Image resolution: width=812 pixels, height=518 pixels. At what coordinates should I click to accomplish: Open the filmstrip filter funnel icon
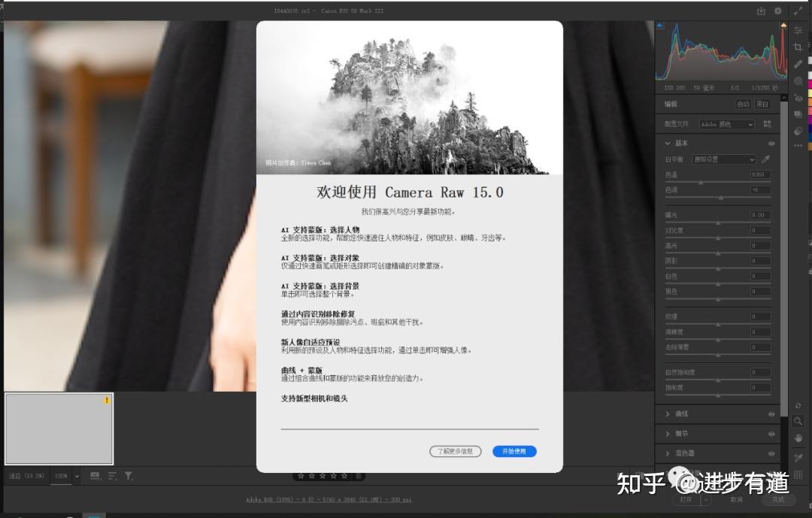pos(129,476)
